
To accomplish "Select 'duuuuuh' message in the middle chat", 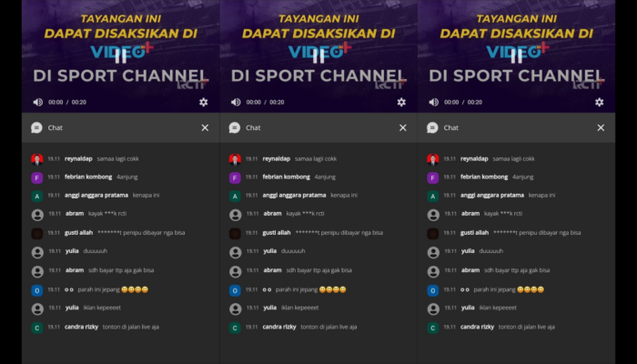I will click(293, 250).
